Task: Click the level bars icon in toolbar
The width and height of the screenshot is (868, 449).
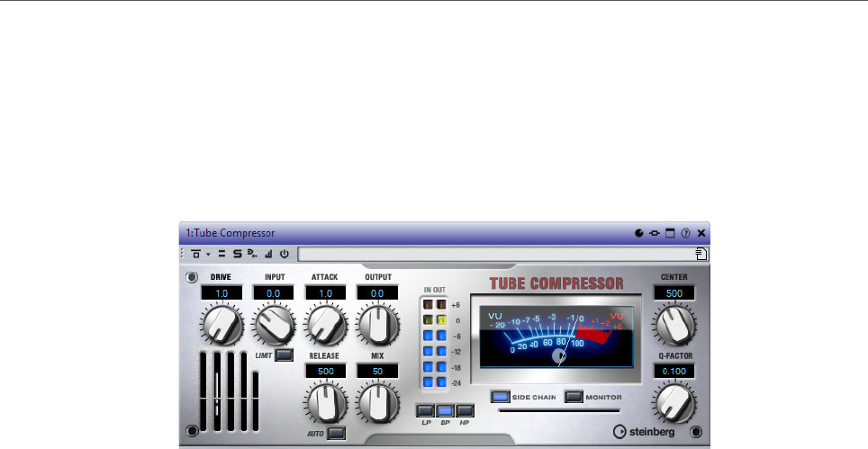Action: point(268,254)
